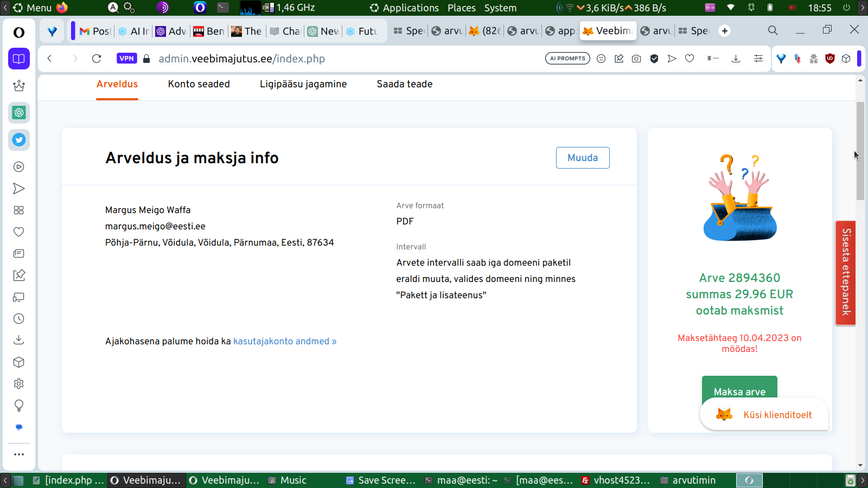Open the downloads icon in sidebar
The image size is (868, 488).
pyautogui.click(x=19, y=340)
